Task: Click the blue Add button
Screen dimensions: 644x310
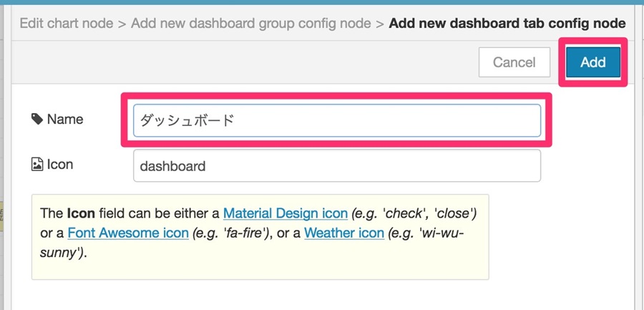Action: point(593,62)
